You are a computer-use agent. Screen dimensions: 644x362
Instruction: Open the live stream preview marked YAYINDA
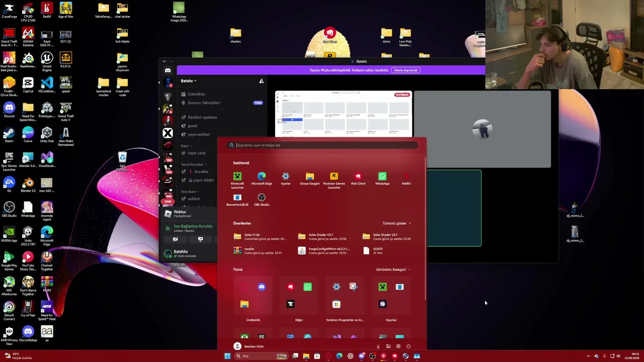tap(343, 114)
